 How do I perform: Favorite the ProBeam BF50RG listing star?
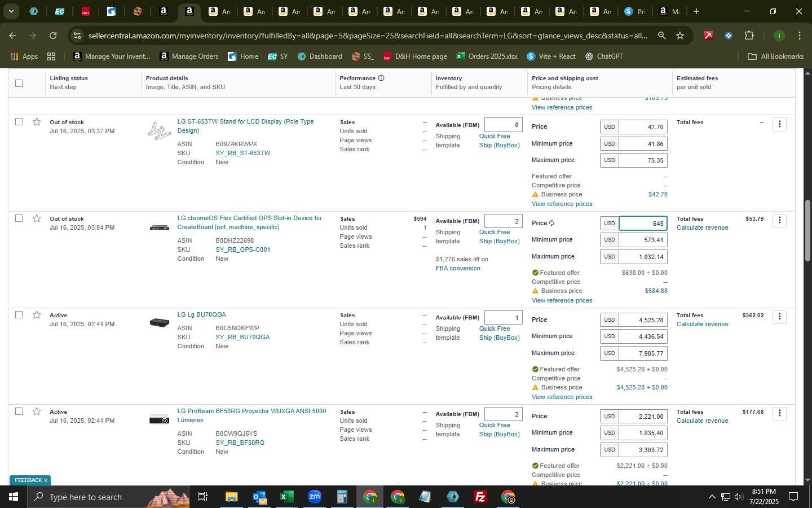tap(37, 411)
